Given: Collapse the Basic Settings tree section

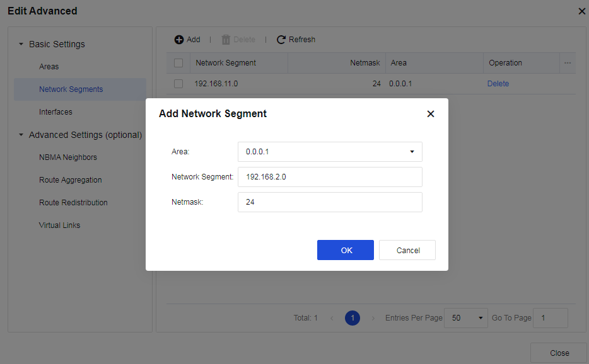Looking at the screenshot, I should (x=21, y=45).
